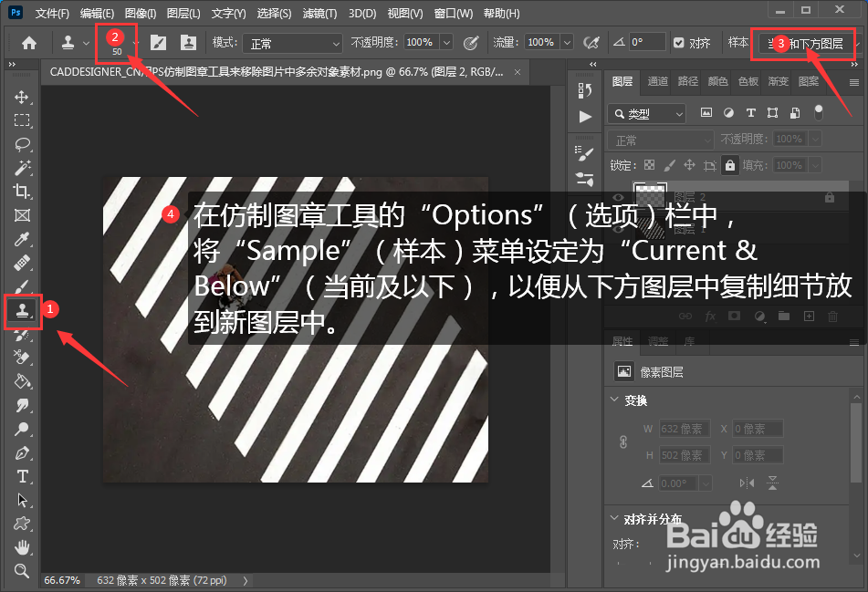Viewport: 868px width, 592px height.
Task: Open the tool preset picker arrow
Action: tap(86, 43)
